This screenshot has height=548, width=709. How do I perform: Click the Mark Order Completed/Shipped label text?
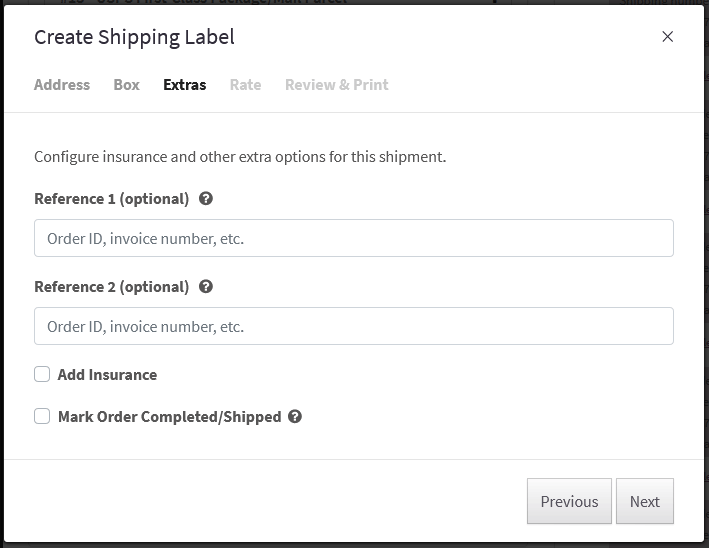(x=170, y=417)
